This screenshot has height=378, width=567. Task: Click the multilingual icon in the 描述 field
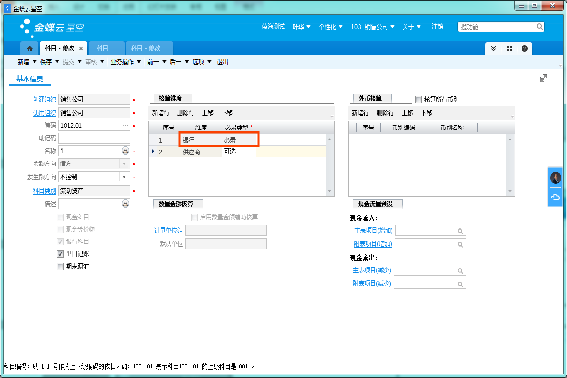[x=125, y=204]
